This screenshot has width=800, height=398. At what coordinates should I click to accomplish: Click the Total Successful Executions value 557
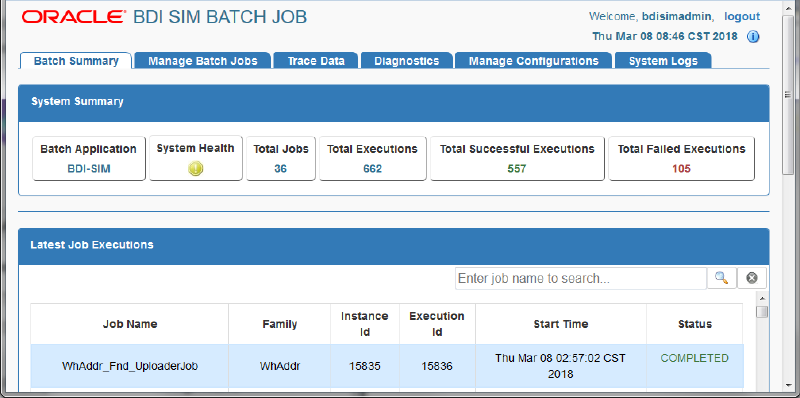pyautogui.click(x=517, y=168)
